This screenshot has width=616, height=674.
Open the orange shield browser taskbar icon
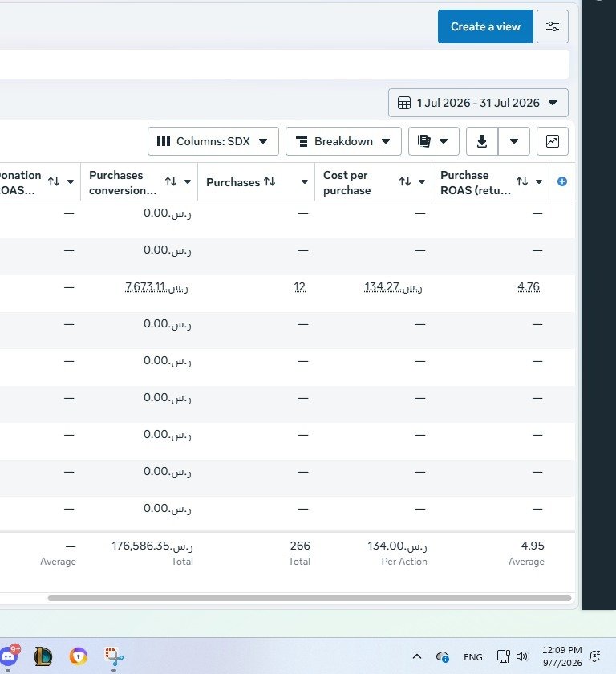pyautogui.click(x=78, y=656)
